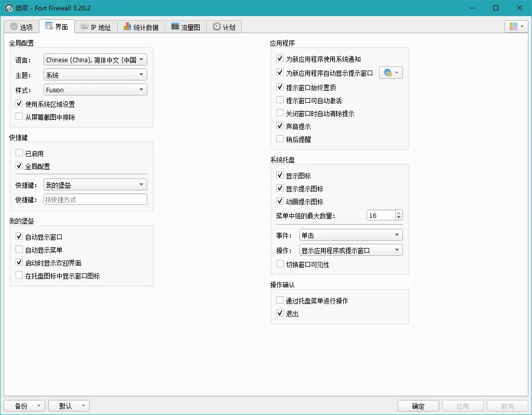Open the 计划 tab
The image size is (532, 415).
[224, 27]
